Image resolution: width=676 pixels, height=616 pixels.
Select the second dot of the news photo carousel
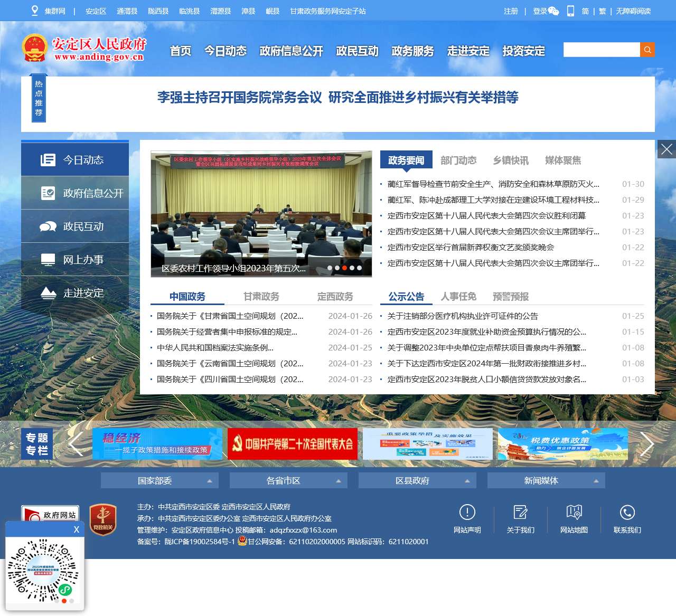(337, 268)
